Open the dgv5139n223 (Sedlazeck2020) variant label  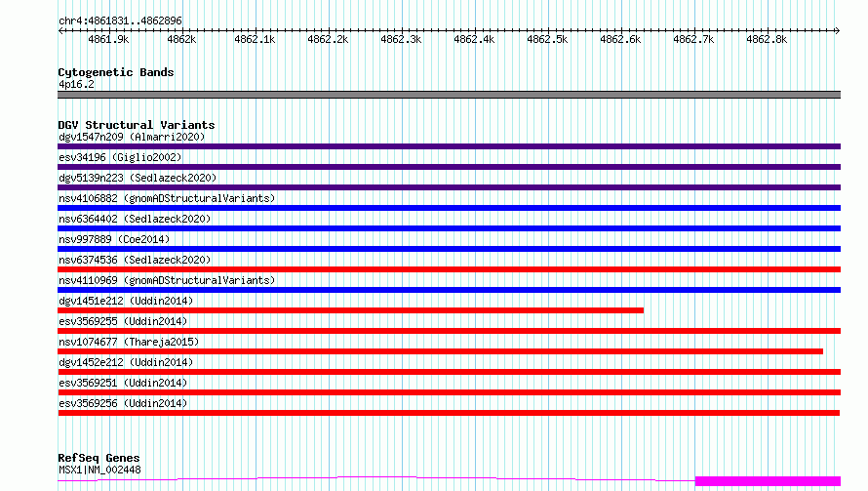point(138,178)
